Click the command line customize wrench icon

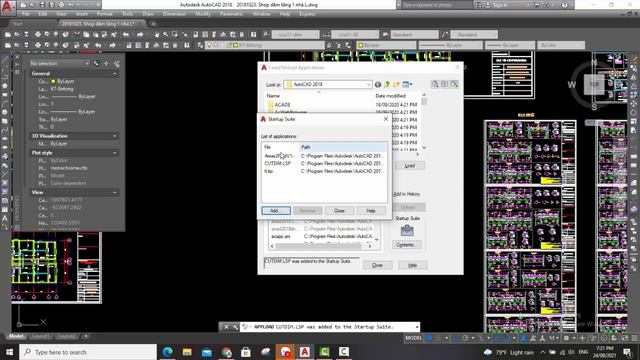(x=236, y=327)
